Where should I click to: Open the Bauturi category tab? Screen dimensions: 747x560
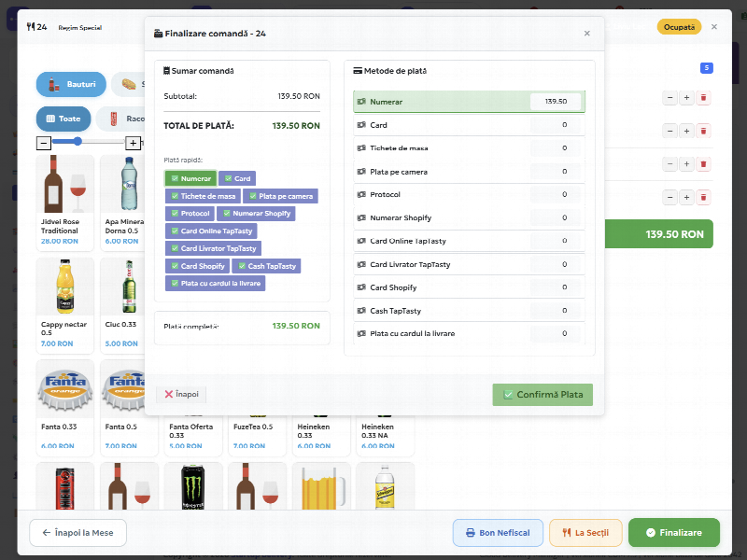click(x=72, y=84)
